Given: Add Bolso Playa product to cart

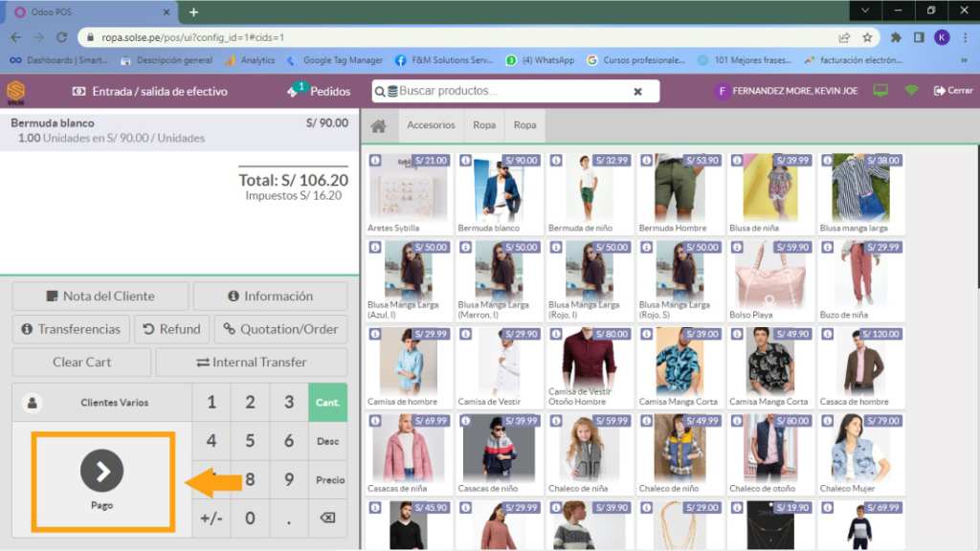Looking at the screenshot, I should coord(769,279).
